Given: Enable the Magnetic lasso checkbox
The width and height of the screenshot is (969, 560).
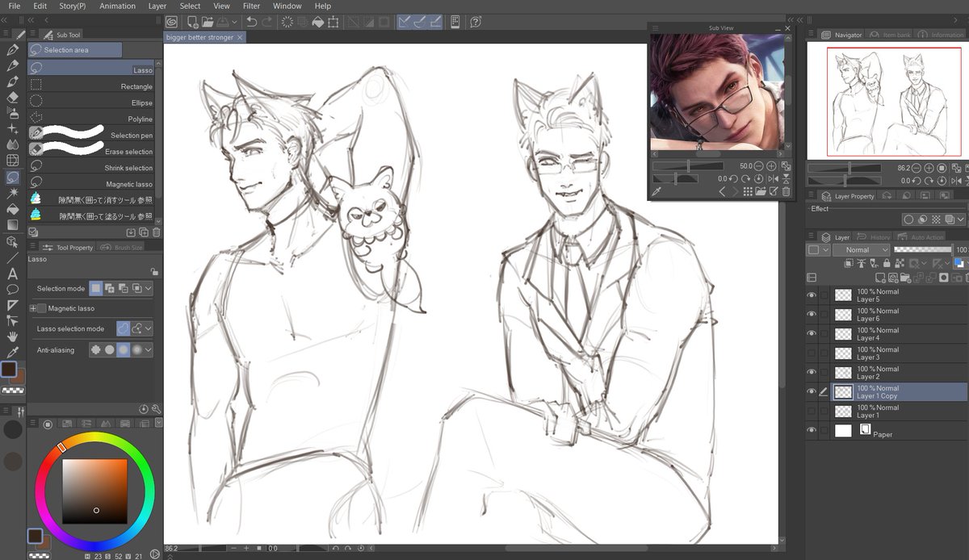Looking at the screenshot, I should click(x=42, y=308).
